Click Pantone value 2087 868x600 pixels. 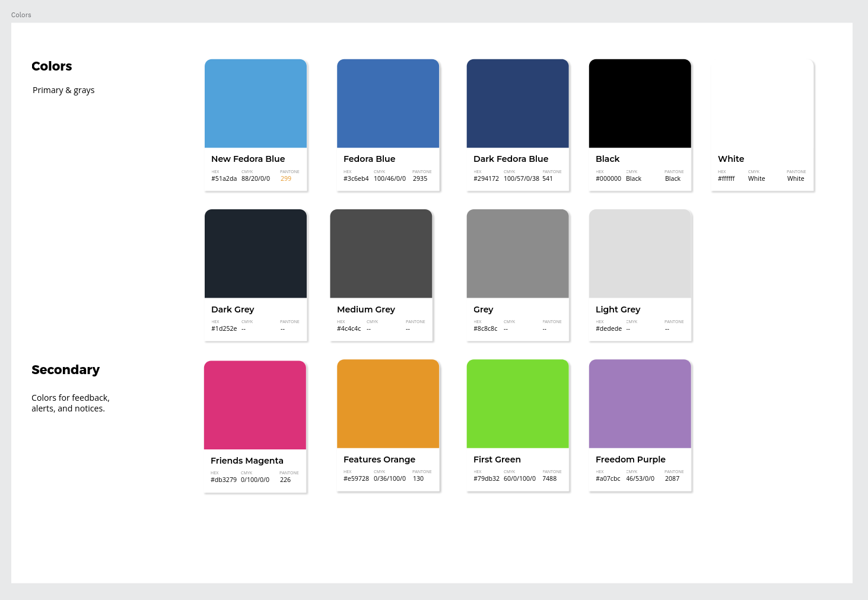point(672,478)
